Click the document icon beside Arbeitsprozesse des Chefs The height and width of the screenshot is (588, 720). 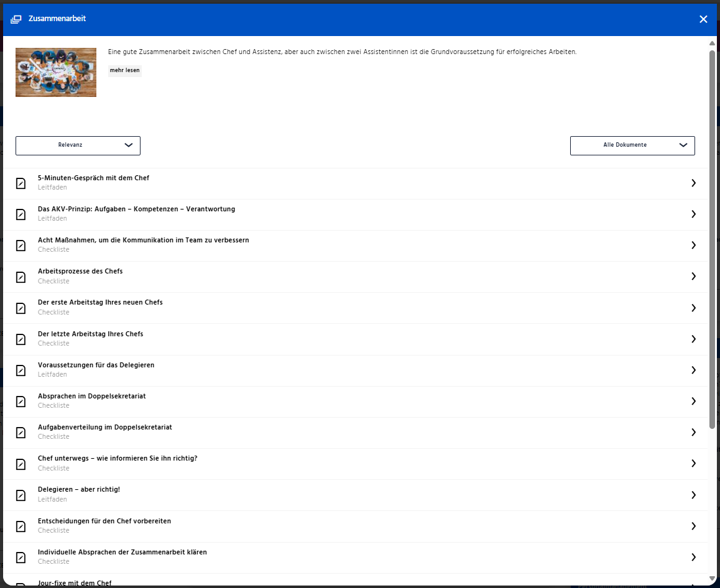21,277
